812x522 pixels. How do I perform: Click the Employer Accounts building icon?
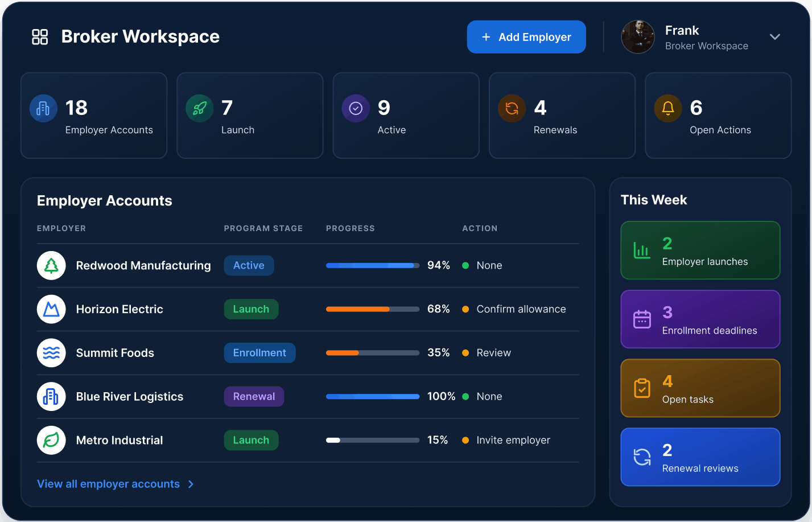coord(43,108)
